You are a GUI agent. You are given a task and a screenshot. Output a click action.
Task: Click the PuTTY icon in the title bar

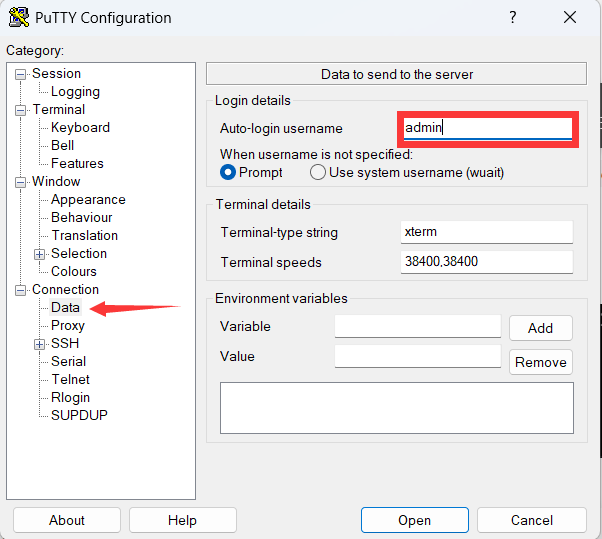pyautogui.click(x=19, y=18)
